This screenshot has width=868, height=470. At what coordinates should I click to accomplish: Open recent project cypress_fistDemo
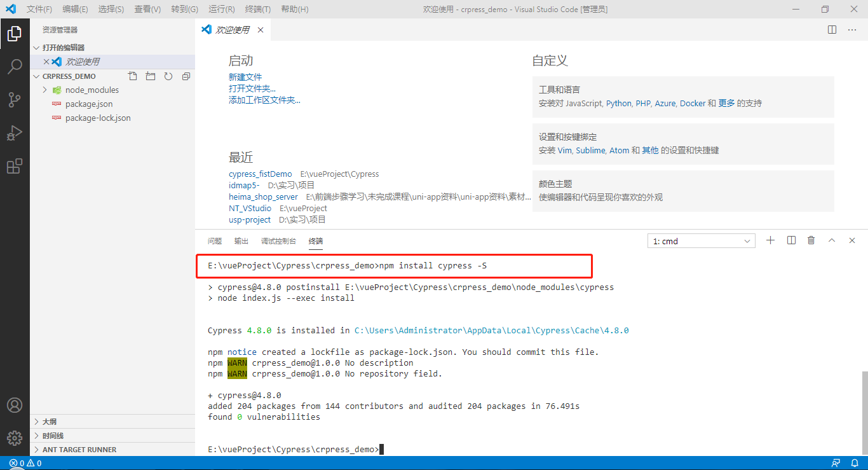[x=261, y=174]
